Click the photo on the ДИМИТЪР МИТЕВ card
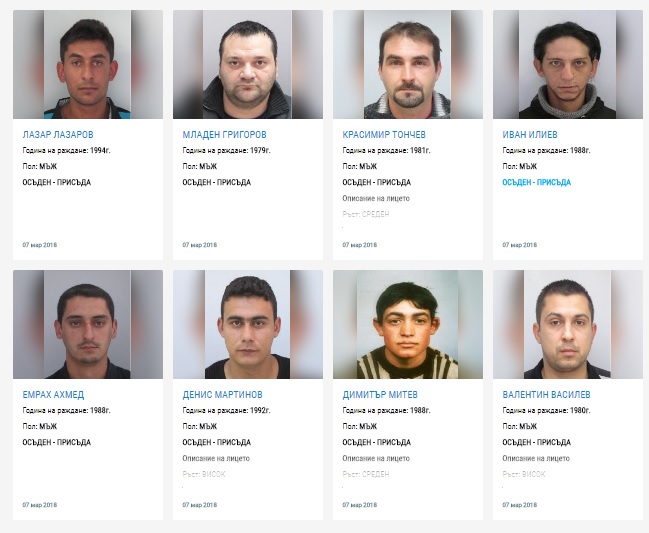 tap(408, 324)
